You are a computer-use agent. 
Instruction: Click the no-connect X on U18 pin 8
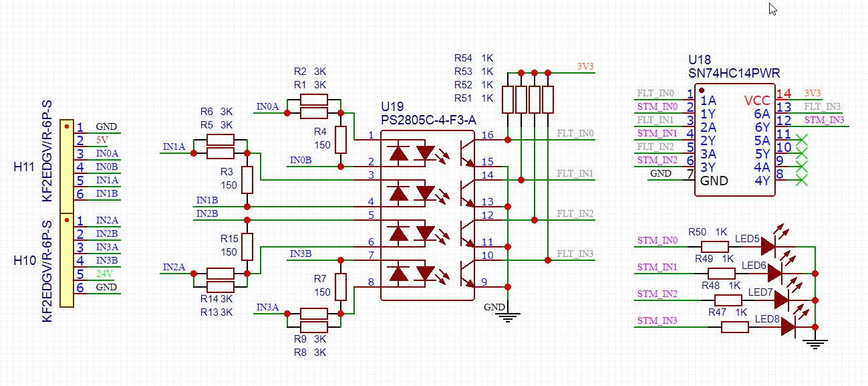(x=802, y=180)
